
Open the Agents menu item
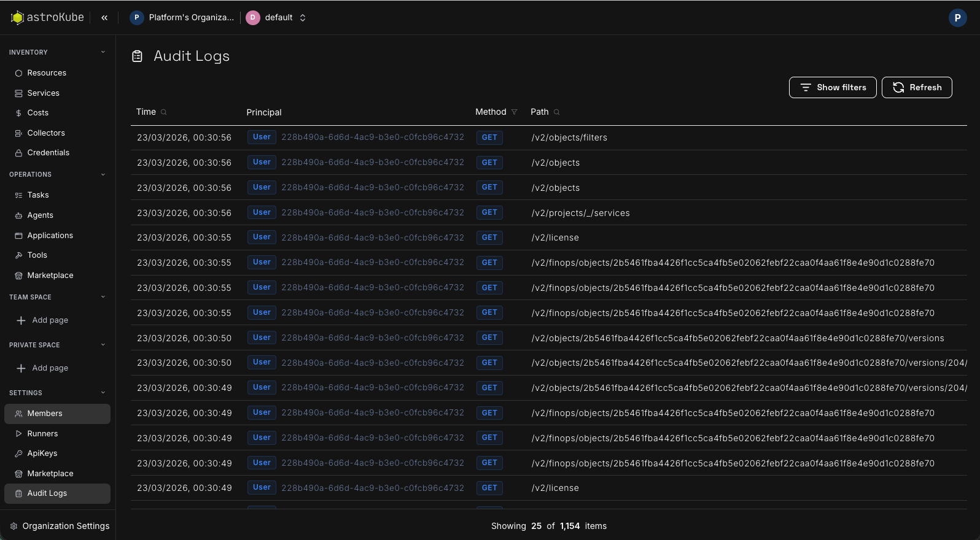40,215
